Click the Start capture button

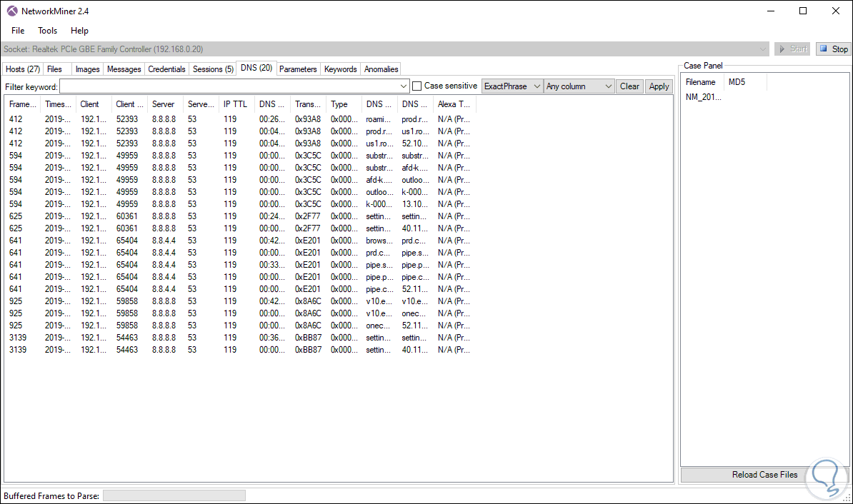[x=792, y=49]
